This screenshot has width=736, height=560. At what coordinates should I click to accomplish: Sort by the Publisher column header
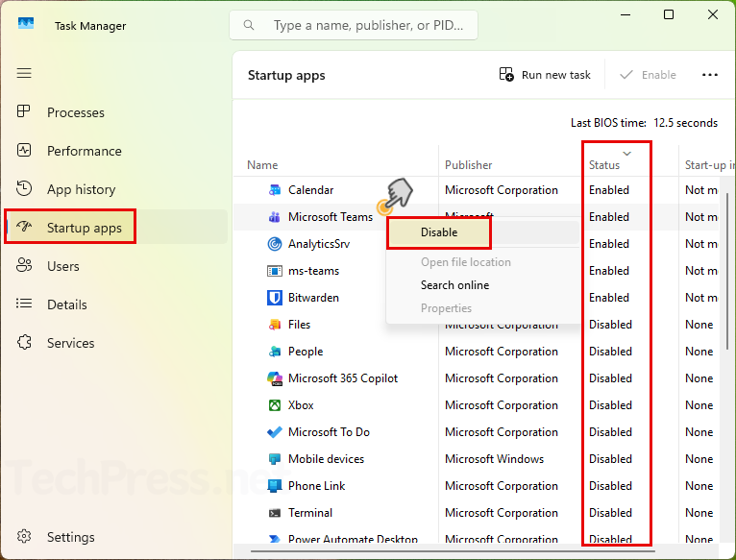(x=469, y=165)
